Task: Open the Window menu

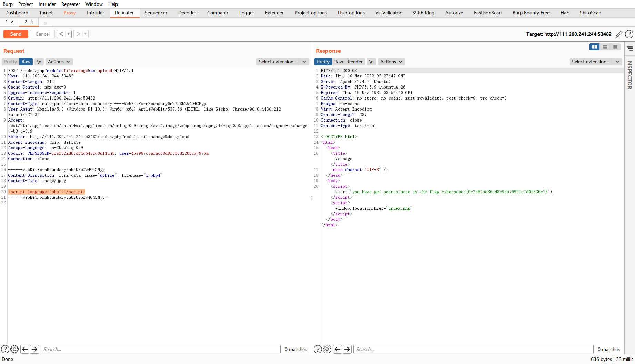Action: pyautogui.click(x=94, y=4)
